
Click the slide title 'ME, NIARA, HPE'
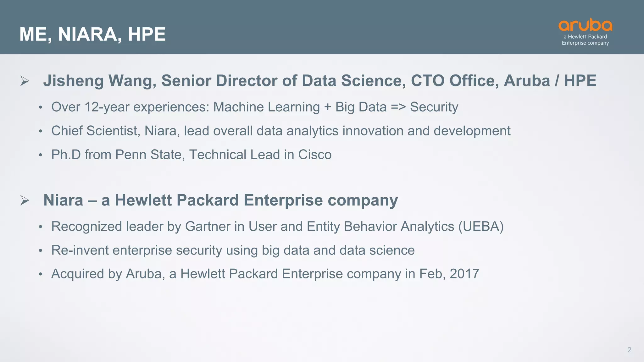[x=92, y=34]
